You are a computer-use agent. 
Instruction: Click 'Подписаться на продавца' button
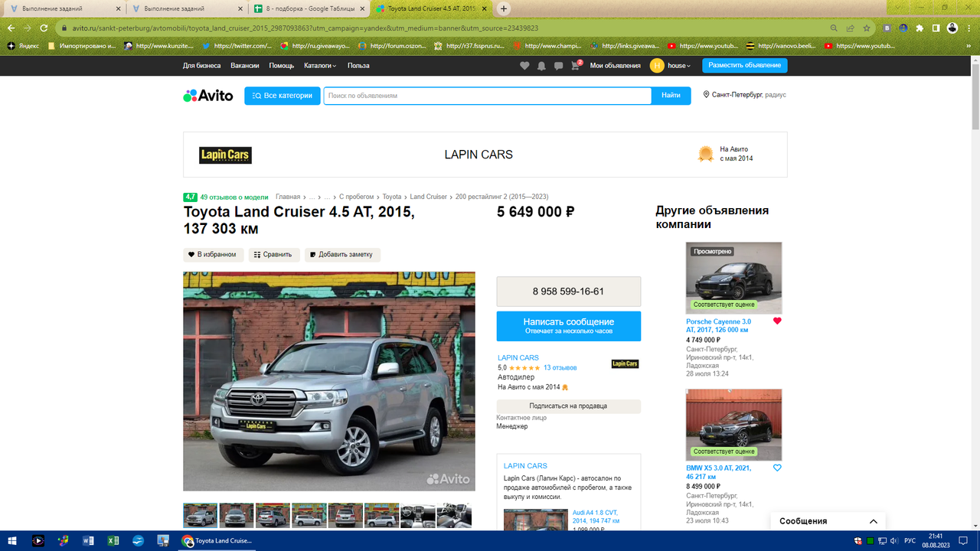point(569,406)
